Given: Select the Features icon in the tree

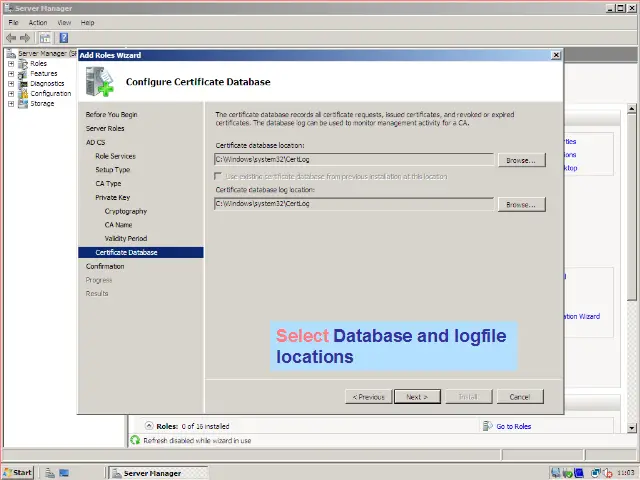Looking at the screenshot, I should pos(23,74).
